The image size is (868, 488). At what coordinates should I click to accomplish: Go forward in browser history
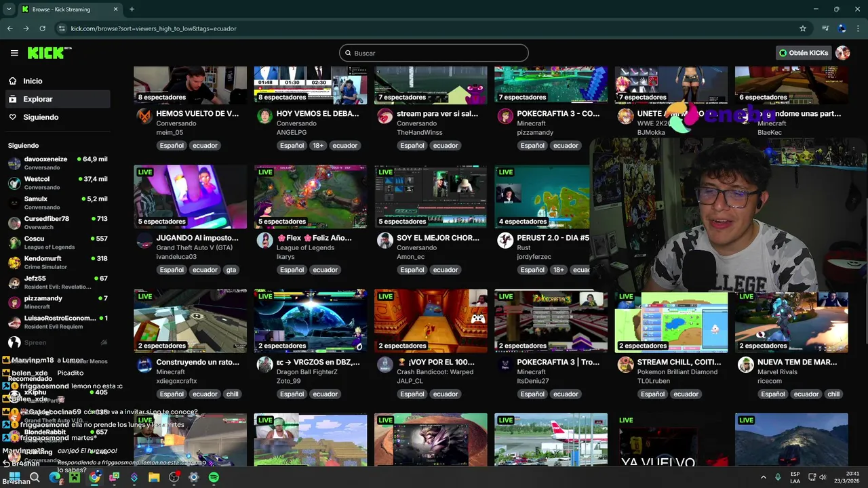pos(26,28)
